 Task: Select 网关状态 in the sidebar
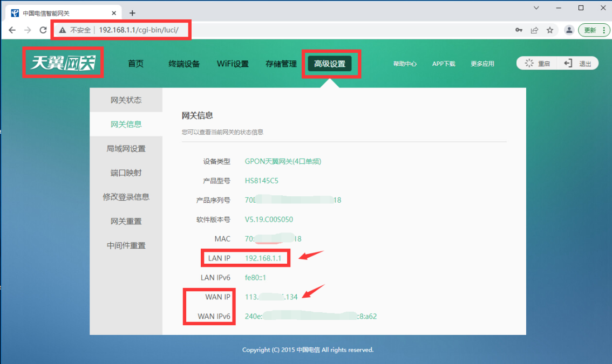coord(126,100)
